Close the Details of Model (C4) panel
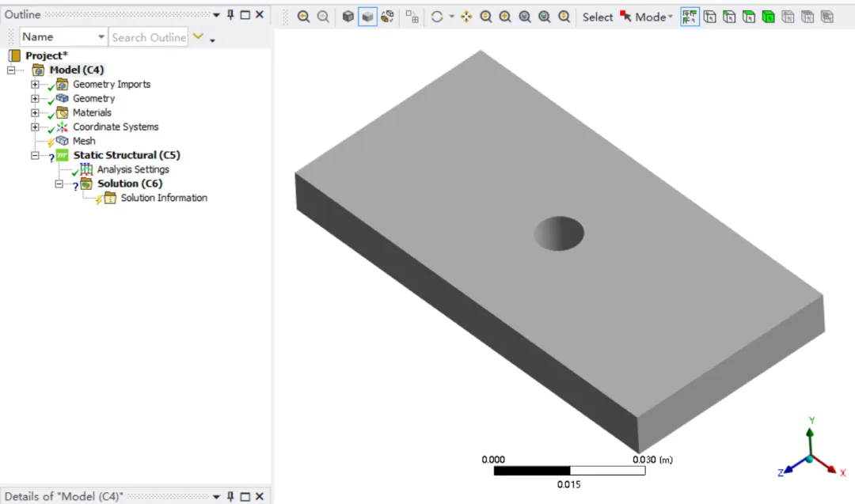 260,496
